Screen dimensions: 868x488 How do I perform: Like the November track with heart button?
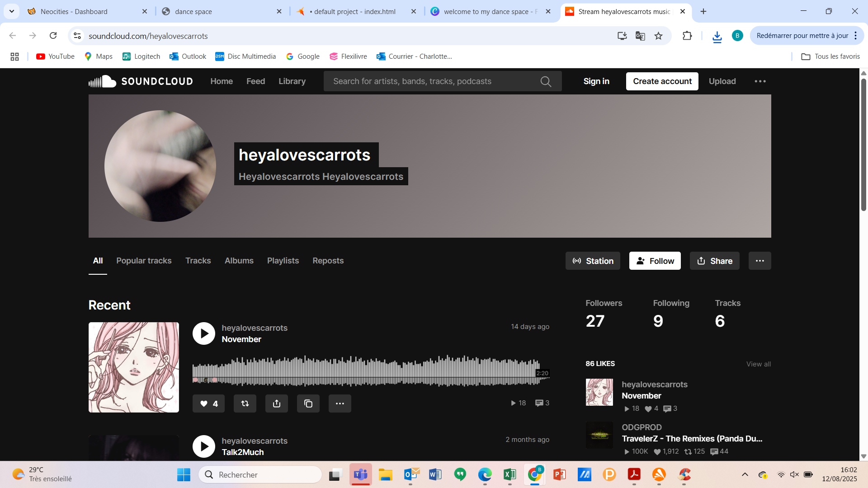click(x=208, y=404)
